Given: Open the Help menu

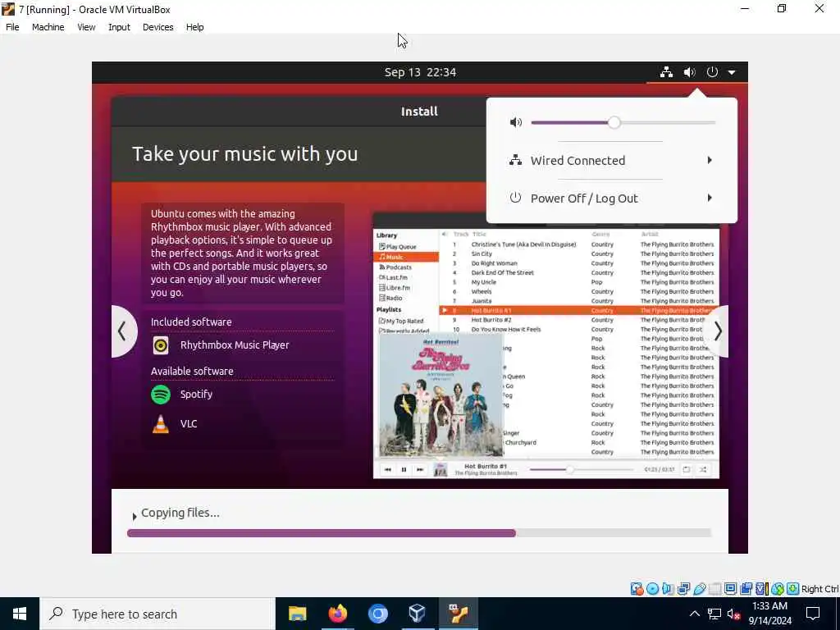Looking at the screenshot, I should click(194, 27).
